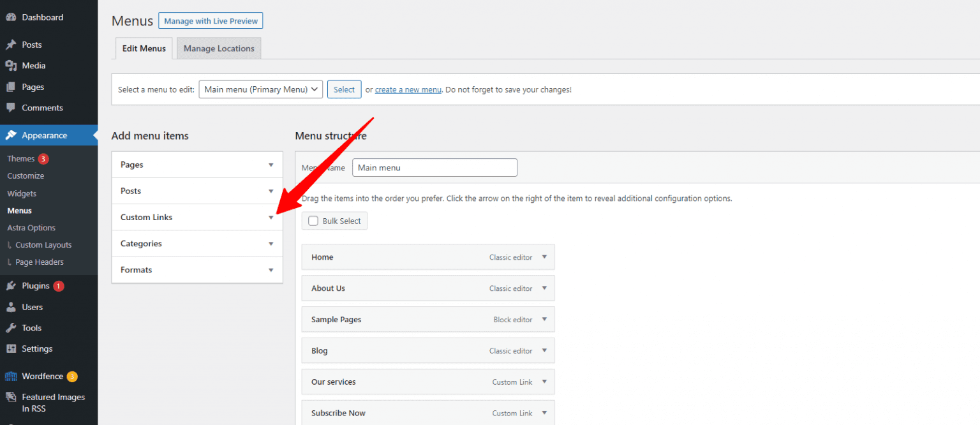Open Settings via the wrench icon
Screen dimensions: 980x425
pyautogui.click(x=11, y=348)
